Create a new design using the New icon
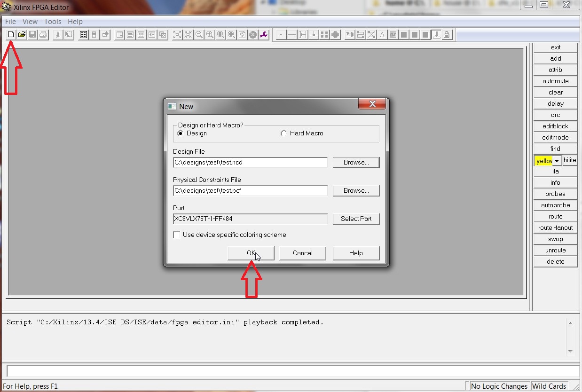The image size is (582, 392). pyautogui.click(x=10, y=34)
